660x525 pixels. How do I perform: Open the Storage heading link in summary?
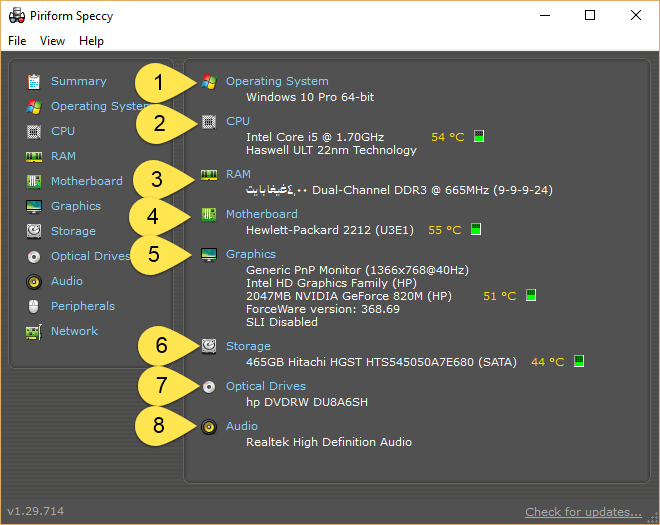click(x=248, y=346)
